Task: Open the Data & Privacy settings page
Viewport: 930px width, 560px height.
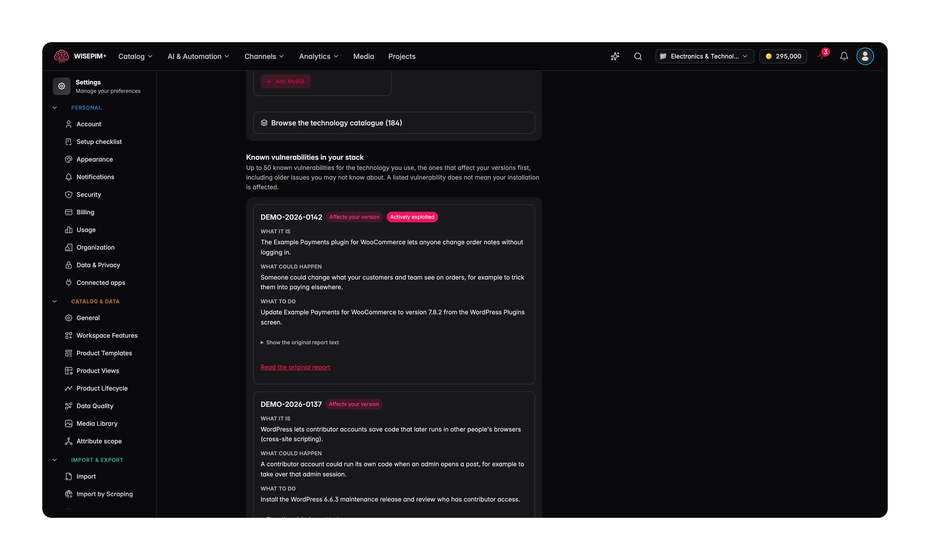Action: (x=98, y=265)
